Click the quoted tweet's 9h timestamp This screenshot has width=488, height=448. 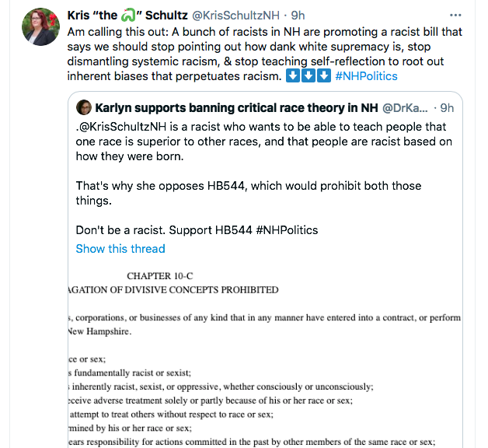pos(447,107)
